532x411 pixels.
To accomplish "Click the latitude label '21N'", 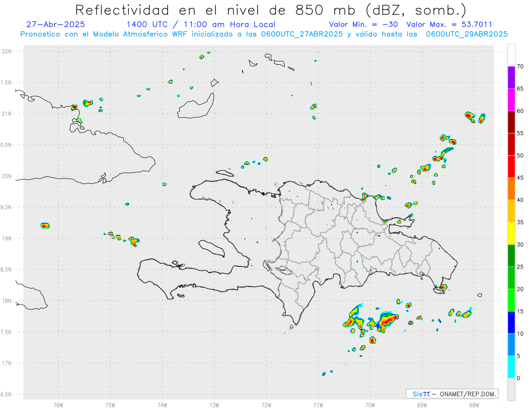I will [x=8, y=114].
